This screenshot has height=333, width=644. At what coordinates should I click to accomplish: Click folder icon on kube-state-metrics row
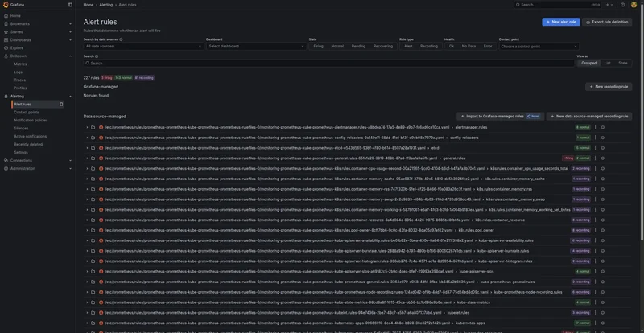[93, 302]
